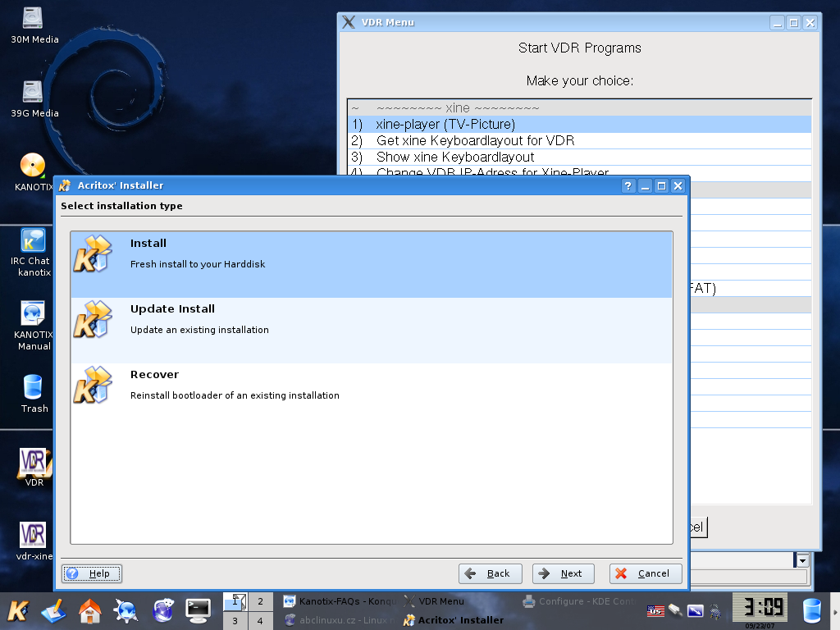Click the Help button in installer
The height and width of the screenshot is (630, 840).
92,573
